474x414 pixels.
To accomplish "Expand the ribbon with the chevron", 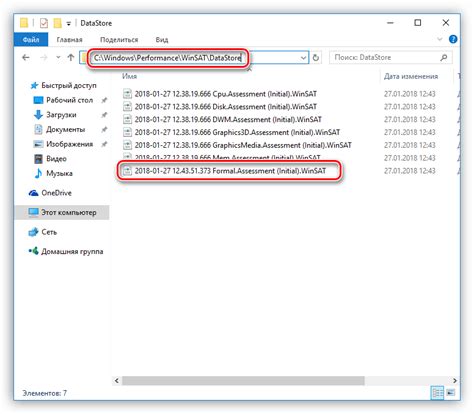I will click(440, 39).
